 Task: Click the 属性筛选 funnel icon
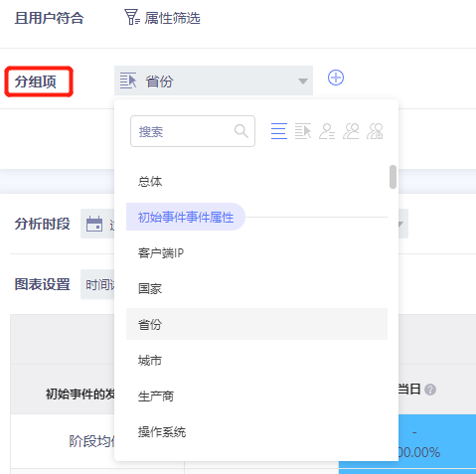[131, 17]
